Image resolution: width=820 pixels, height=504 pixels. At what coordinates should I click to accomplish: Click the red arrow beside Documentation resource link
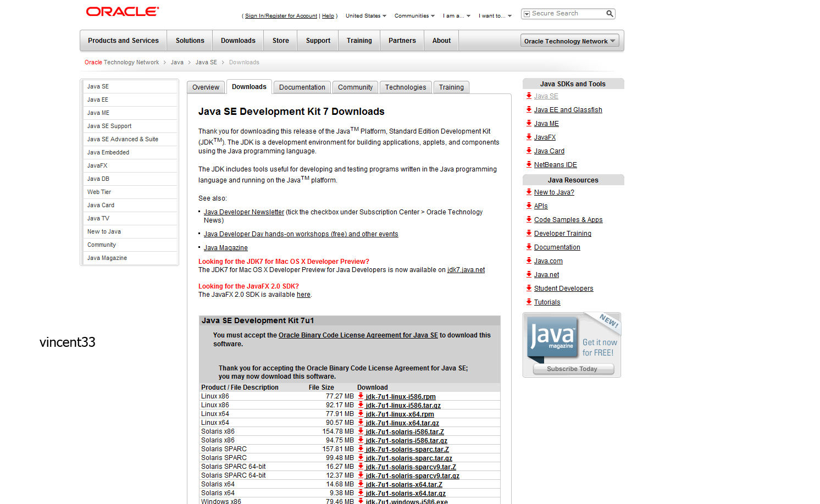pos(529,247)
